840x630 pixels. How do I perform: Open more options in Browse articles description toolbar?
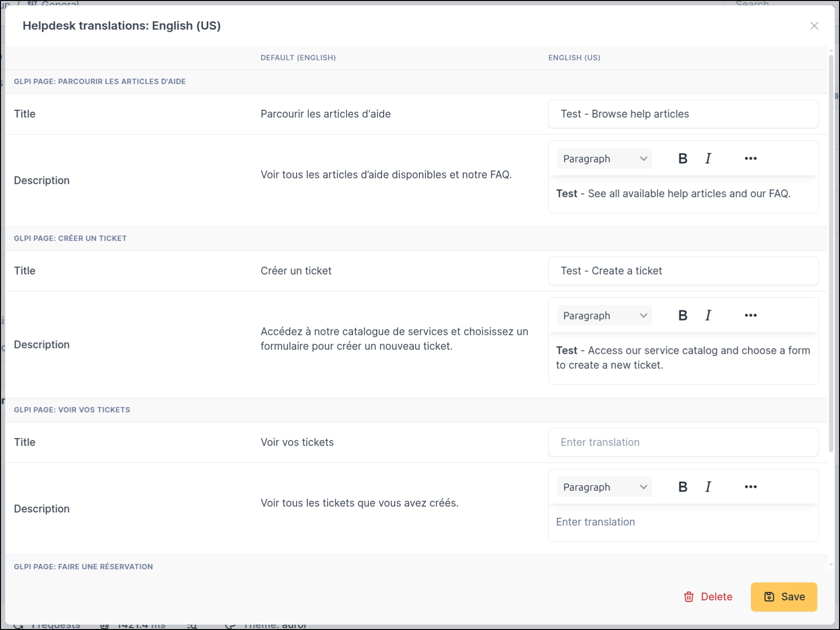tap(750, 158)
